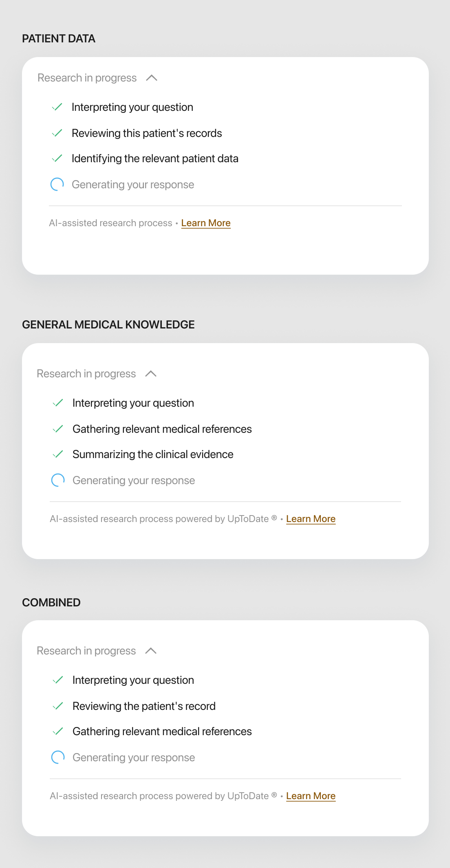Open Learn More link in Patient Data card
Viewport: 450px width, 868px height.
pyautogui.click(x=206, y=223)
